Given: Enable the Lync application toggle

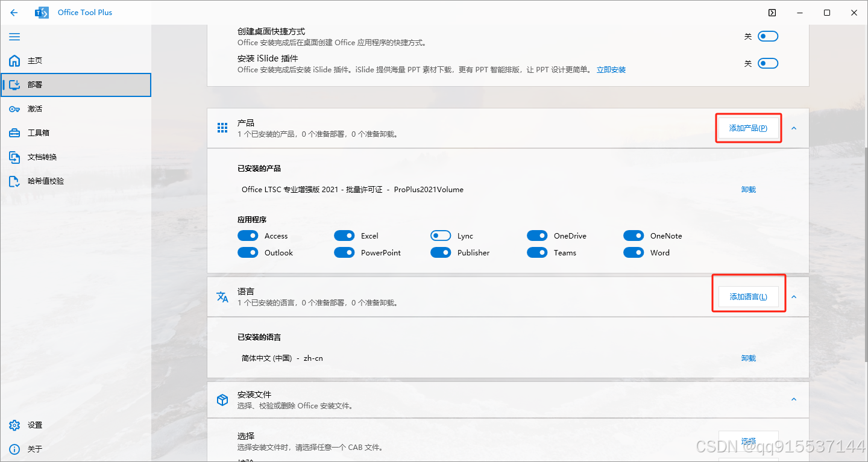Looking at the screenshot, I should pyautogui.click(x=441, y=236).
